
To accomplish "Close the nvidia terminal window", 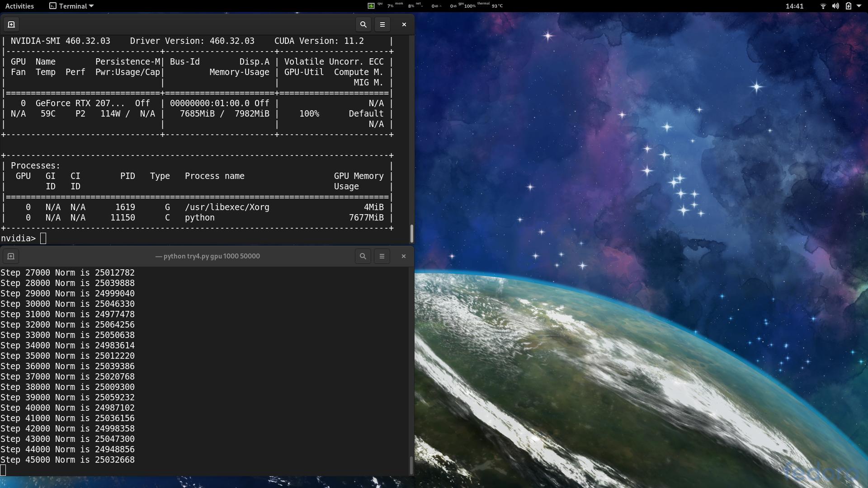I will pyautogui.click(x=404, y=24).
